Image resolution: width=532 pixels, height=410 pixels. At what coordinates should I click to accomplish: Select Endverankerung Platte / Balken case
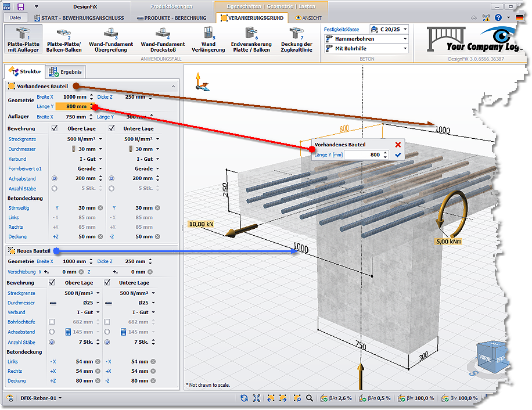[x=251, y=39]
